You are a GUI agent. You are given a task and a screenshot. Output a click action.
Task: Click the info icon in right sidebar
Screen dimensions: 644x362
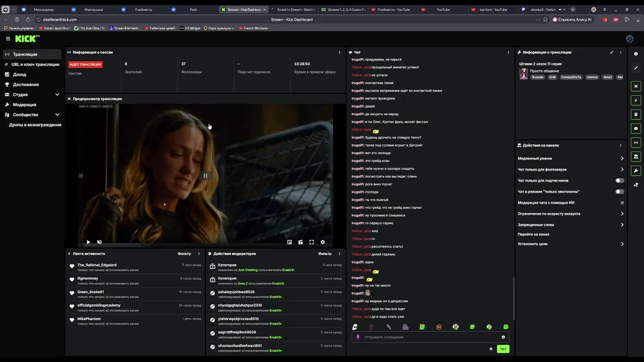pyautogui.click(x=636, y=54)
